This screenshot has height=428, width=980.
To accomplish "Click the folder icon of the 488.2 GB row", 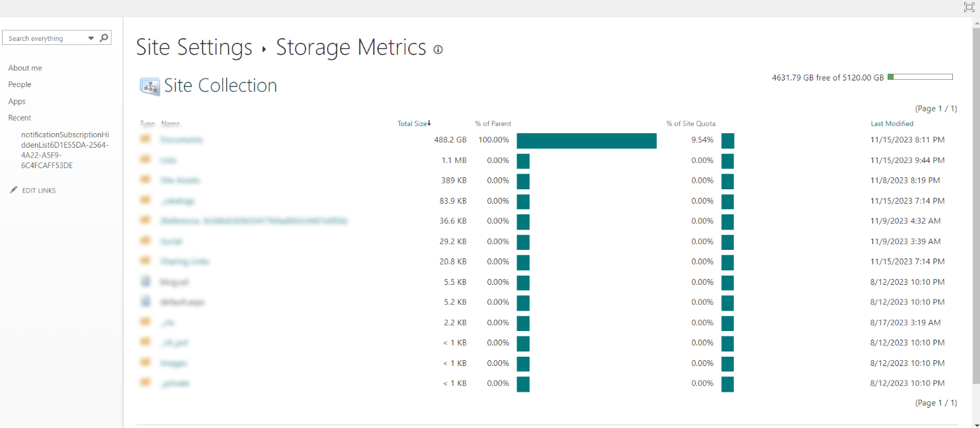I will (145, 140).
